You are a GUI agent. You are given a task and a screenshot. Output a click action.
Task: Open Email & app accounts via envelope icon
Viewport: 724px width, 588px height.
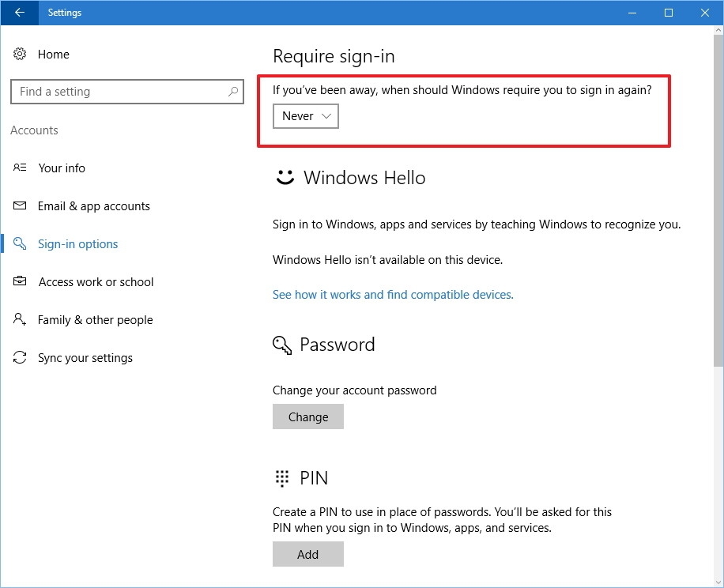19,205
